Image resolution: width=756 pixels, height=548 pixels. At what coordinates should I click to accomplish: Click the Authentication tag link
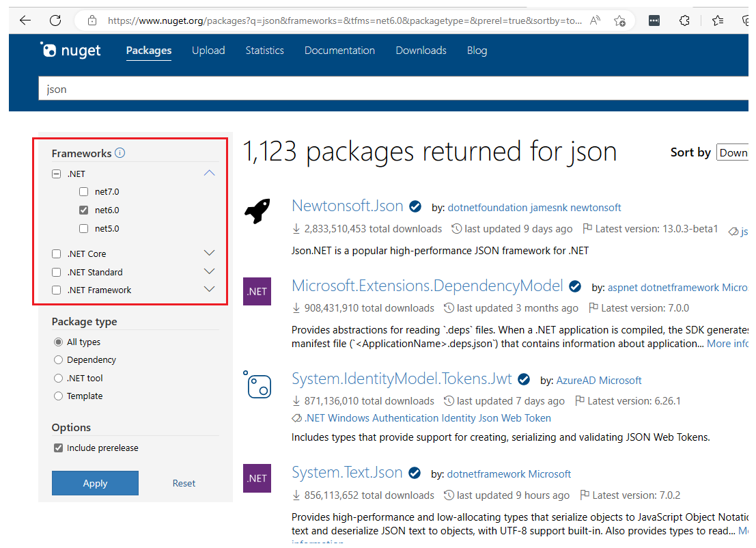click(404, 417)
